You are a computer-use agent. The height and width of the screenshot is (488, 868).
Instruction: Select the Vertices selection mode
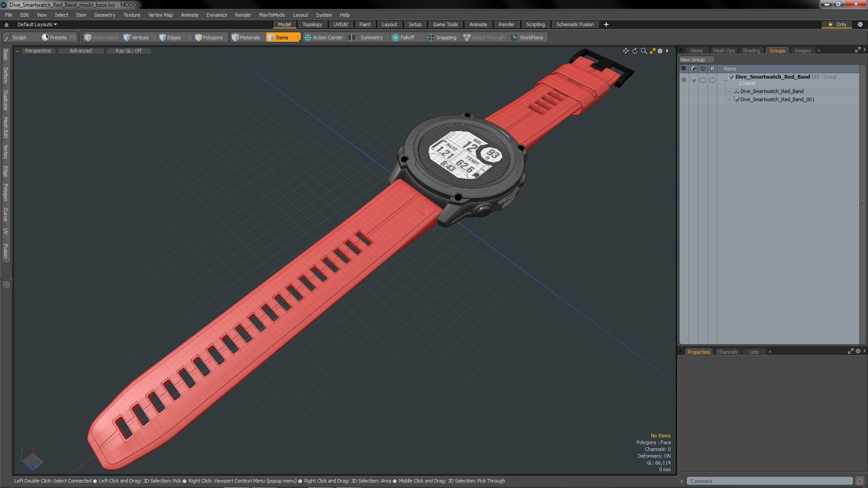(137, 37)
